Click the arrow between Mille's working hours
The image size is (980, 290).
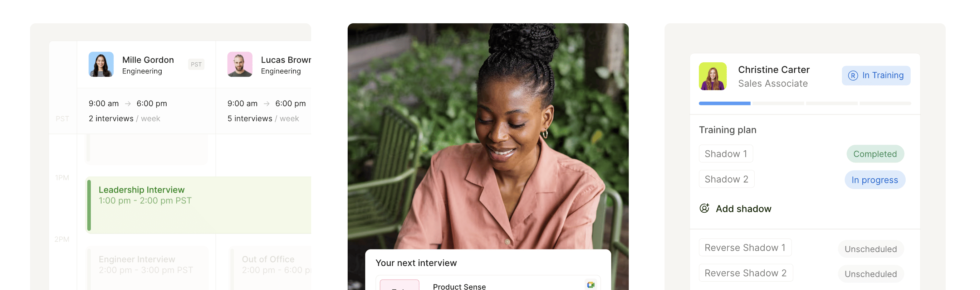click(128, 103)
